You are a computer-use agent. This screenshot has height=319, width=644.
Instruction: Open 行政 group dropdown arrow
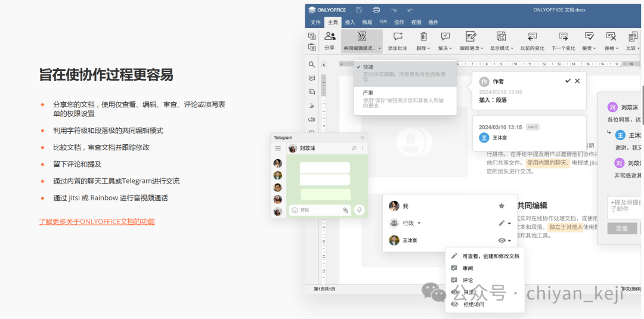(x=419, y=224)
